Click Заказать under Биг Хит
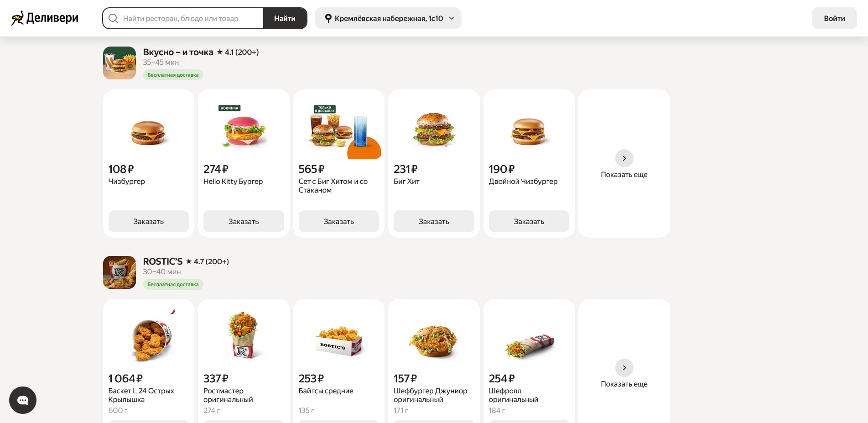Image resolution: width=868 pixels, height=423 pixels. coord(434,221)
